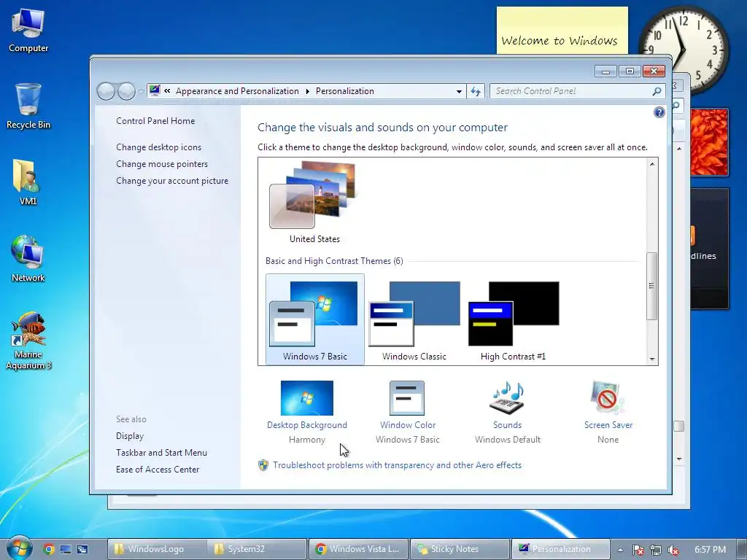Expand the arrow after Appearance and Personalization
Image resolution: width=747 pixels, height=560 pixels.
(x=308, y=91)
